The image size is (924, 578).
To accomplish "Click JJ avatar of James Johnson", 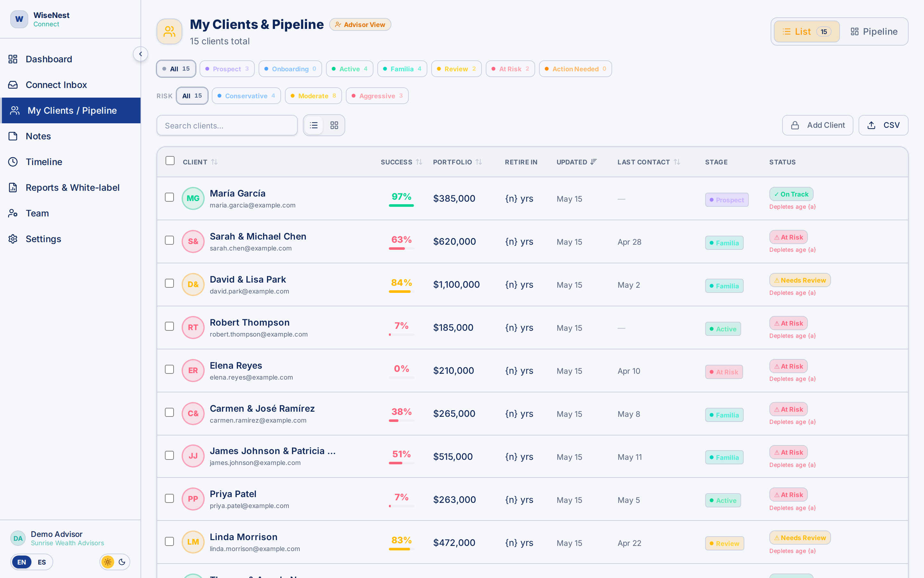I will click(193, 456).
